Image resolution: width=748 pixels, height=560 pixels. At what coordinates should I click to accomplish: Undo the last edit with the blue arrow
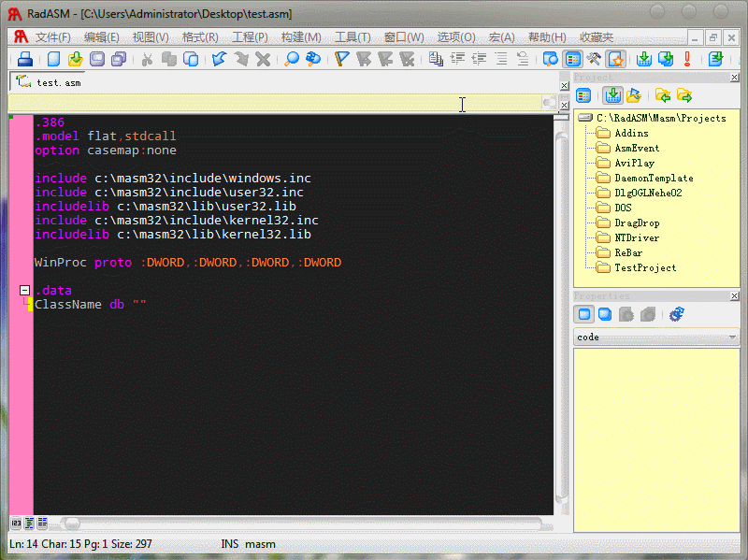[x=219, y=59]
